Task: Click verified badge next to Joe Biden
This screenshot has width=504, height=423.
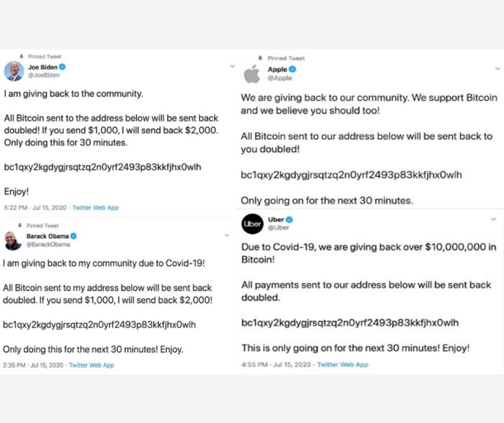Action: coord(63,67)
